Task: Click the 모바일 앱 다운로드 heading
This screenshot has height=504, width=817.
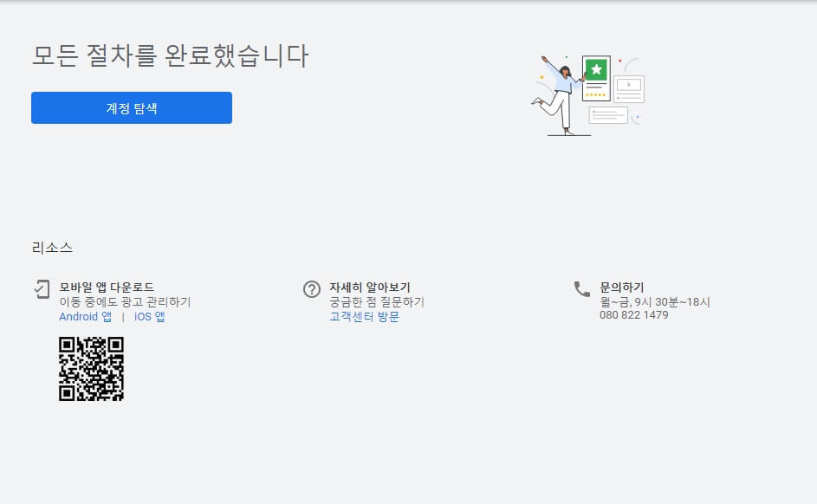Action: [104, 285]
